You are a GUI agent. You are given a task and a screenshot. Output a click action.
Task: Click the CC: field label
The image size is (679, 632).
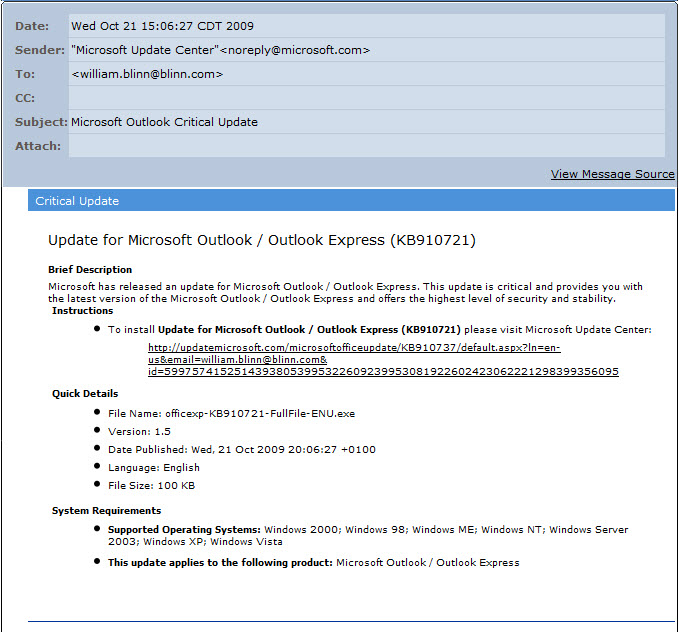pos(25,98)
